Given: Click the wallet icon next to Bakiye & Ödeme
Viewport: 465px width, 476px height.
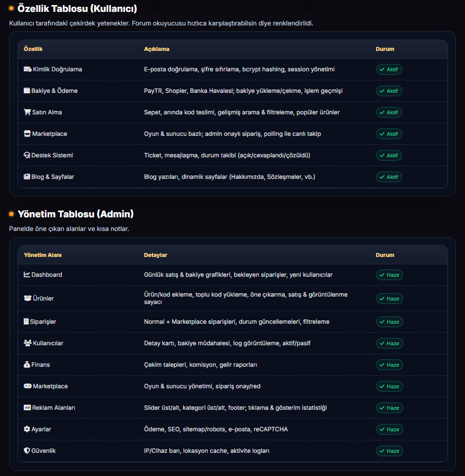Looking at the screenshot, I should 27,91.
